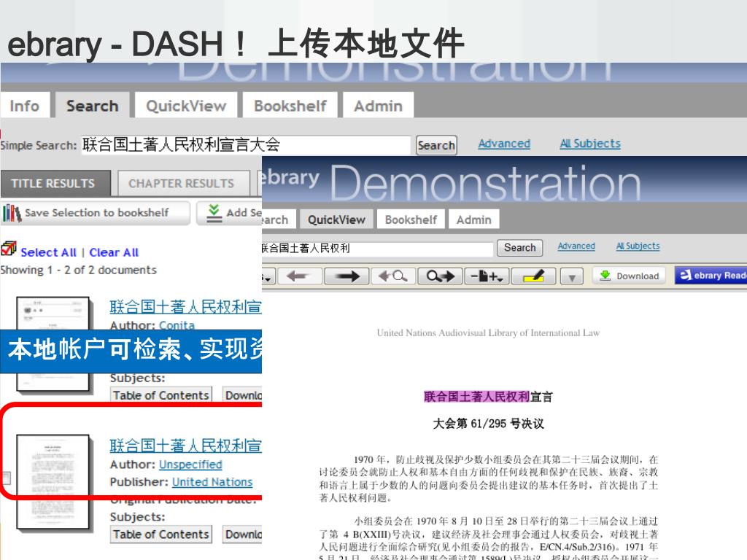Open All Subjects link in reader window
Image resolution: width=747 pixels, height=560 pixels.
(x=638, y=246)
